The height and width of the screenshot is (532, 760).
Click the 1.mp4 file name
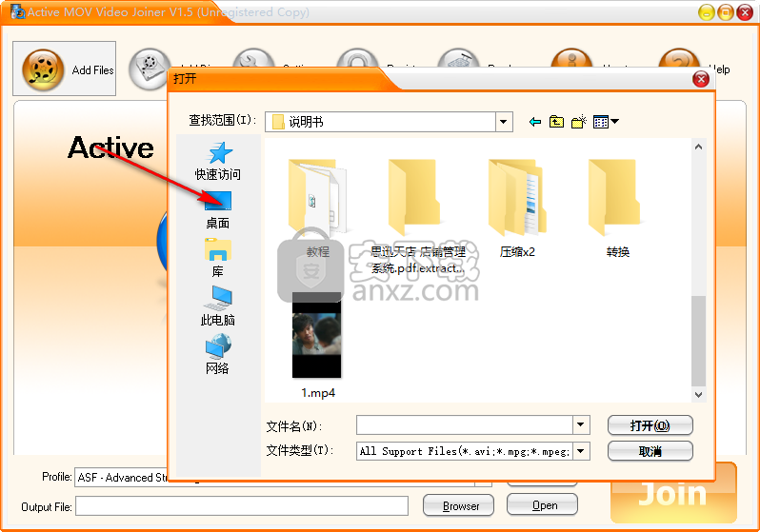(x=318, y=392)
